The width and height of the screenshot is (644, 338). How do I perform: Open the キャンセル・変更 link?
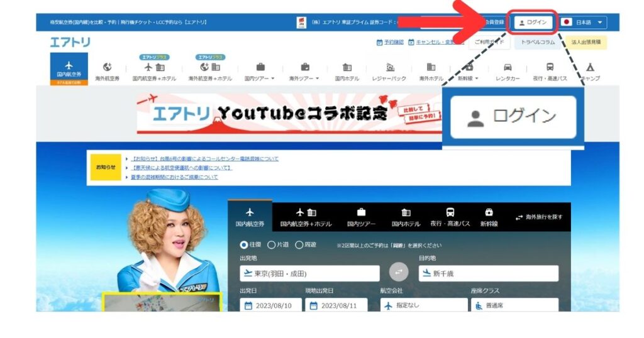point(436,42)
